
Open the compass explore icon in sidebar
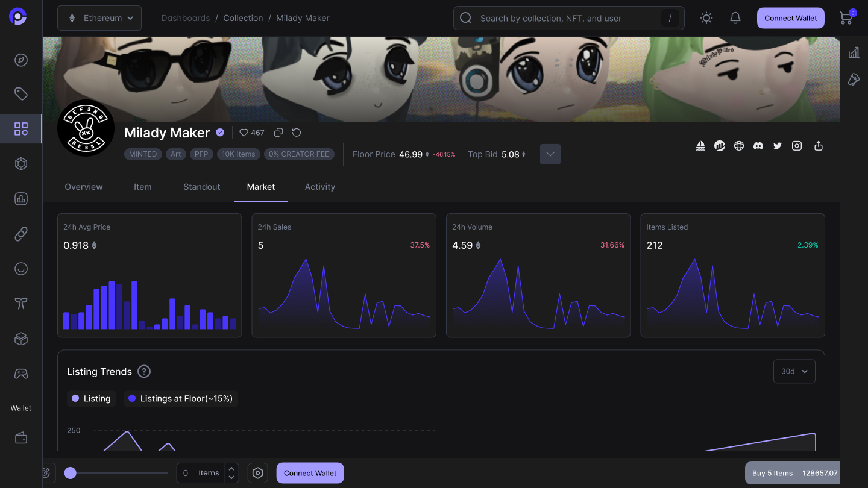pyautogui.click(x=21, y=60)
